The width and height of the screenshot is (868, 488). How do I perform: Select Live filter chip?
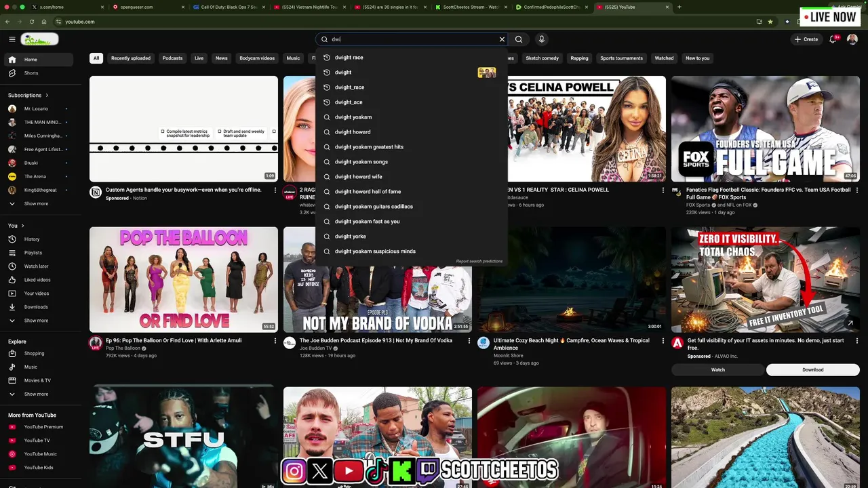point(199,58)
